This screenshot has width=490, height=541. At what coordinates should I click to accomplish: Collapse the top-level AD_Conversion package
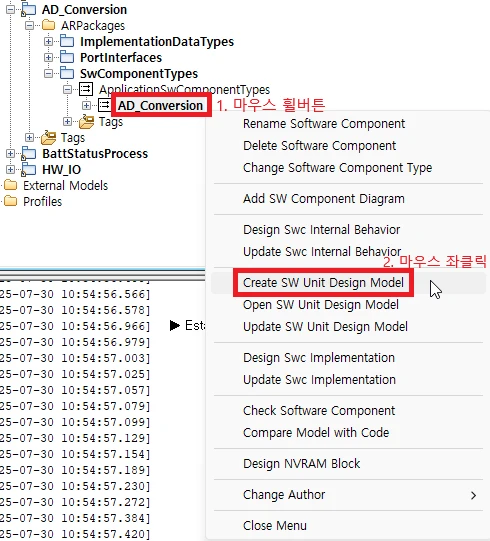[10, 10]
